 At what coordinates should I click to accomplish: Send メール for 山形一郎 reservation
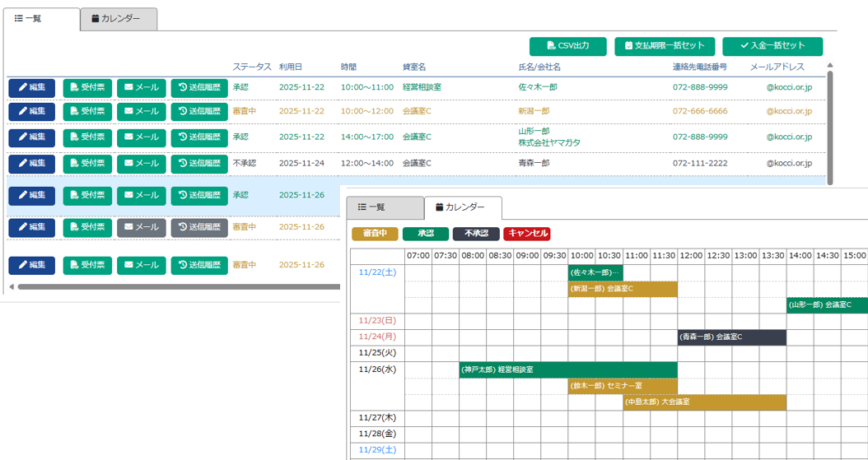(x=142, y=137)
